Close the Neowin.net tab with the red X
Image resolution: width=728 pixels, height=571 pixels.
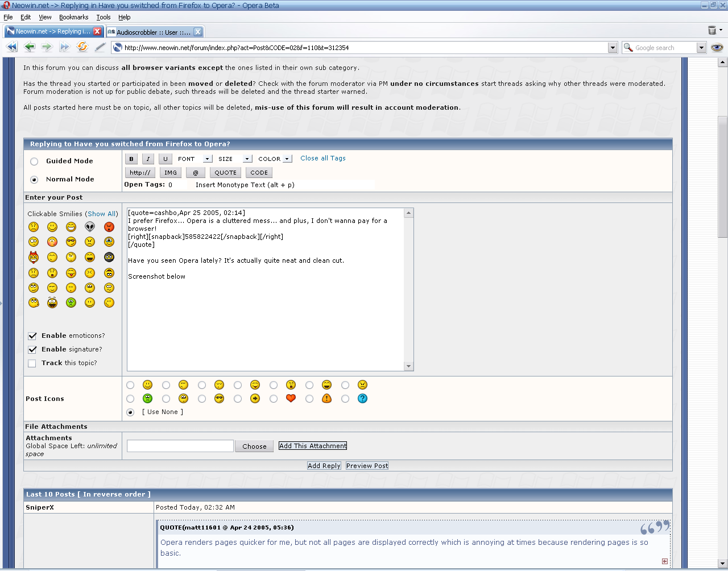97,32
